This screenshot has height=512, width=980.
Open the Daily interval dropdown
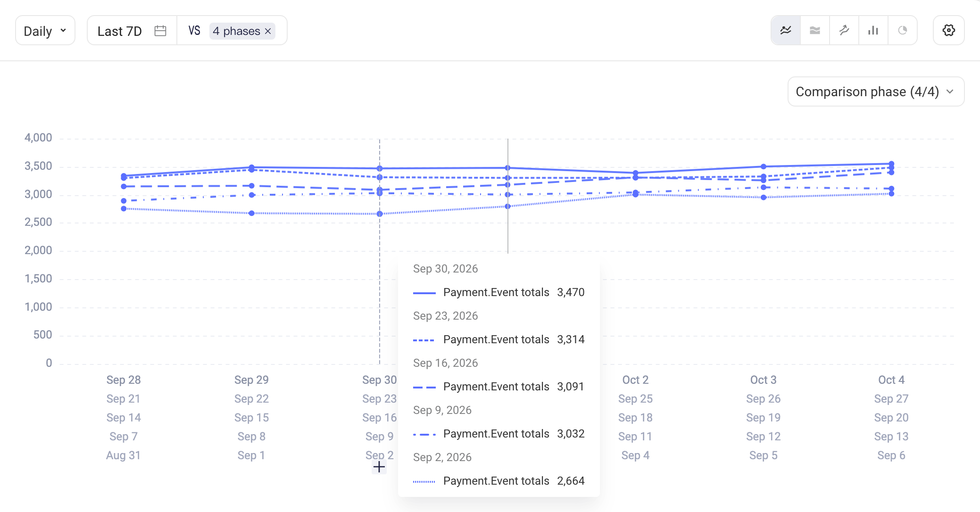(x=45, y=31)
